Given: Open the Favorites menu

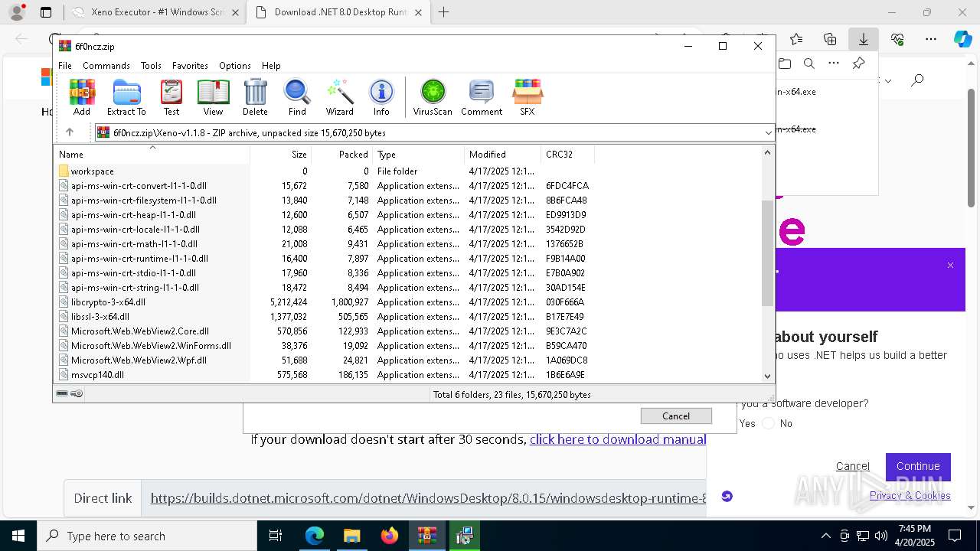Looking at the screenshot, I should 190,66.
